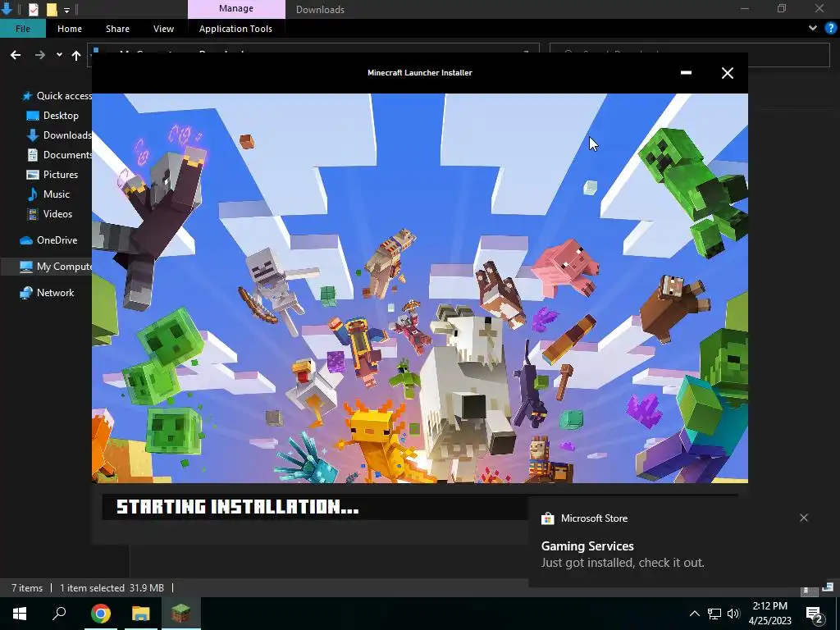Select My Computer in navigation pane
840x630 pixels.
pos(55,267)
